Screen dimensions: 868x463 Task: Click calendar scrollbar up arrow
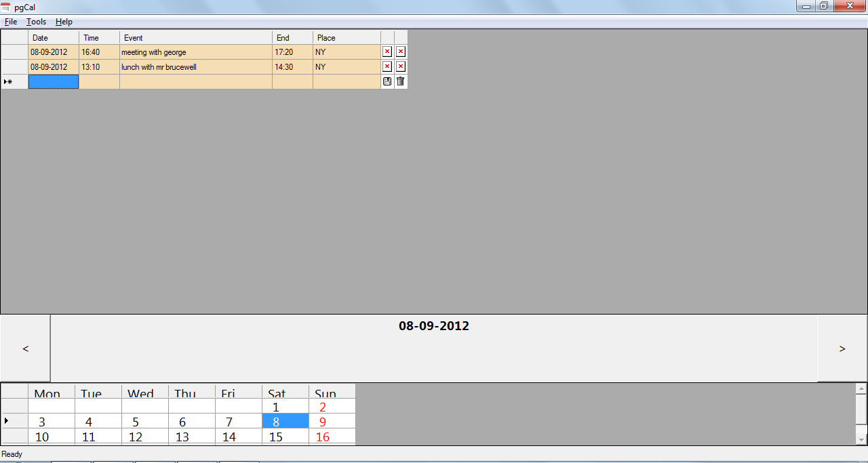pyautogui.click(x=861, y=389)
